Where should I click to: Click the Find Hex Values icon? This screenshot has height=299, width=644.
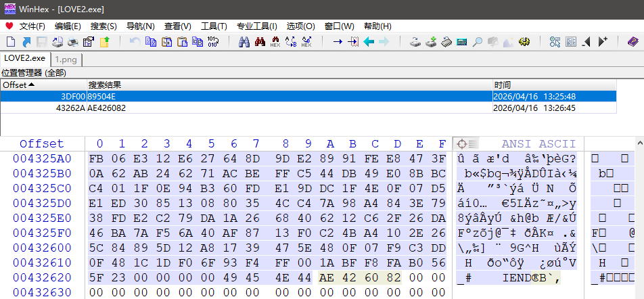[275, 42]
